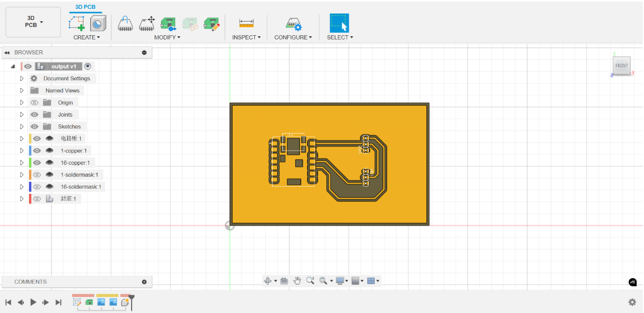Open the Display Settings monitor icon
644x313 pixels.
[x=340, y=281]
